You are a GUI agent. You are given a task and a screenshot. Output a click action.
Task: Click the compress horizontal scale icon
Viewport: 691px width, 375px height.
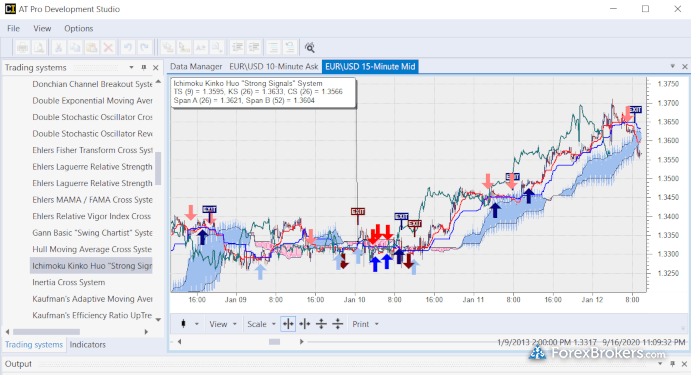(x=305, y=324)
